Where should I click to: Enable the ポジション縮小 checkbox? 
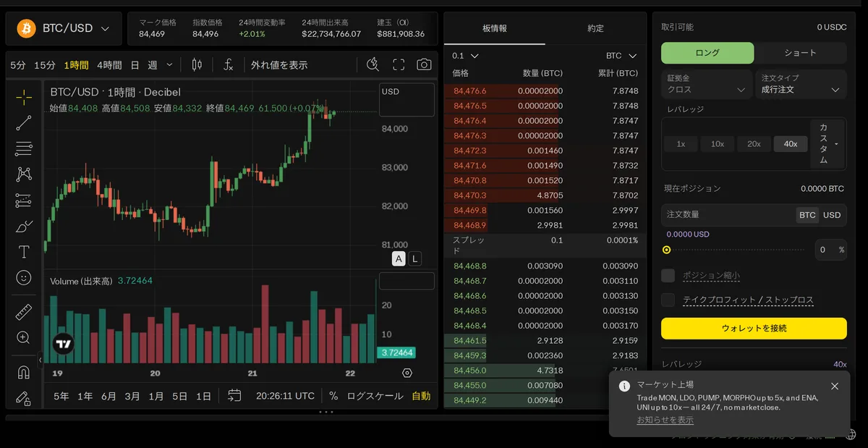coord(668,276)
